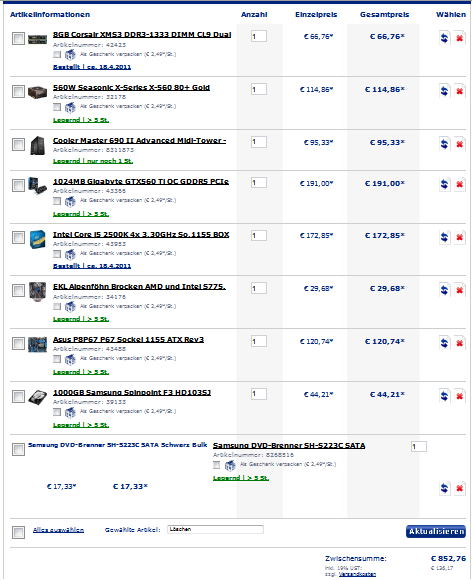Viewport: 472px width, 580px height.
Task: Enable gift wrapping checkbox for Seasonic X-560
Action: [57, 107]
